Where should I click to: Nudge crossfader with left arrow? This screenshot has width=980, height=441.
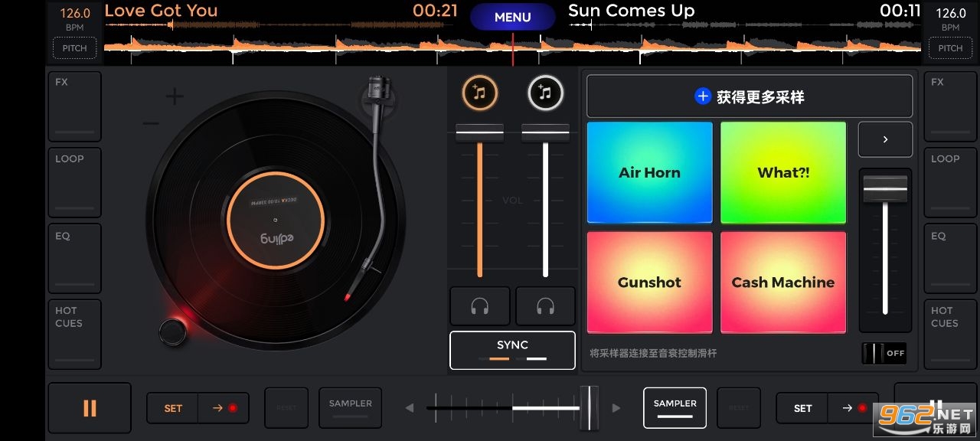[410, 408]
